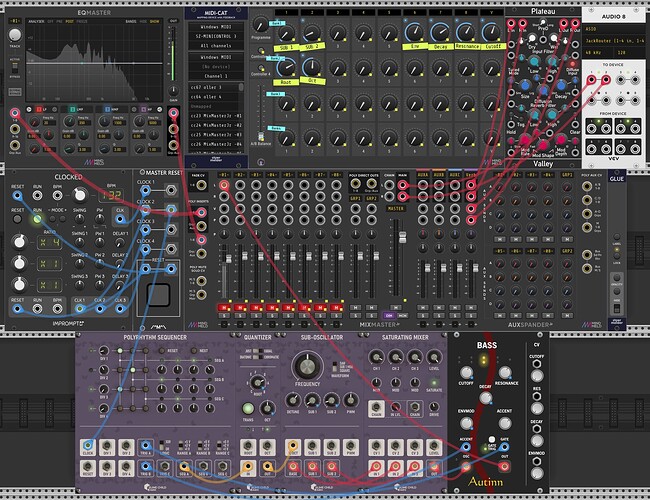Select HIDE for EQMaster bands
650x500 pixels.
[144, 21]
